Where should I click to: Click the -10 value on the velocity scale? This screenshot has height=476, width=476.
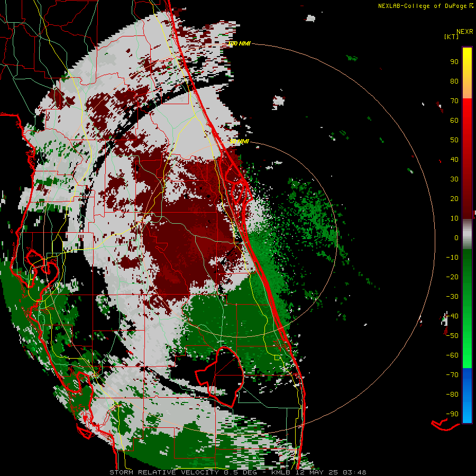452,258
